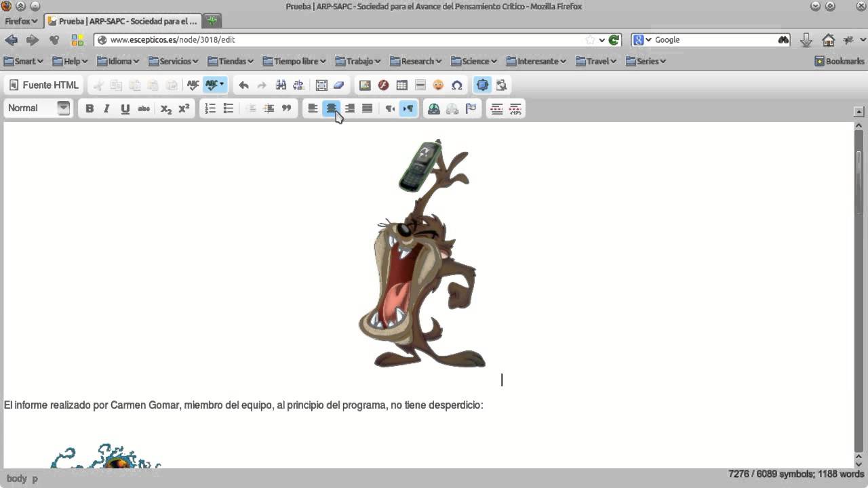Toggle superscript formatting

184,108
